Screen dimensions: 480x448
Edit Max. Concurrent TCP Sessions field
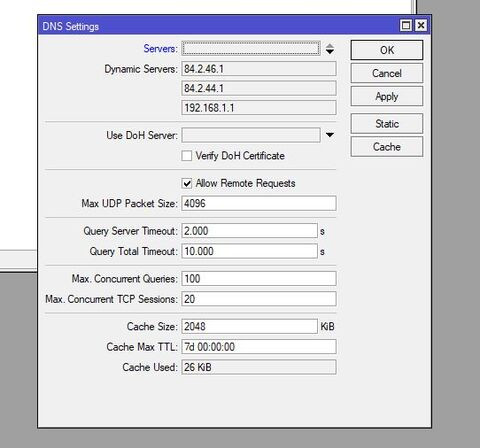click(x=259, y=299)
